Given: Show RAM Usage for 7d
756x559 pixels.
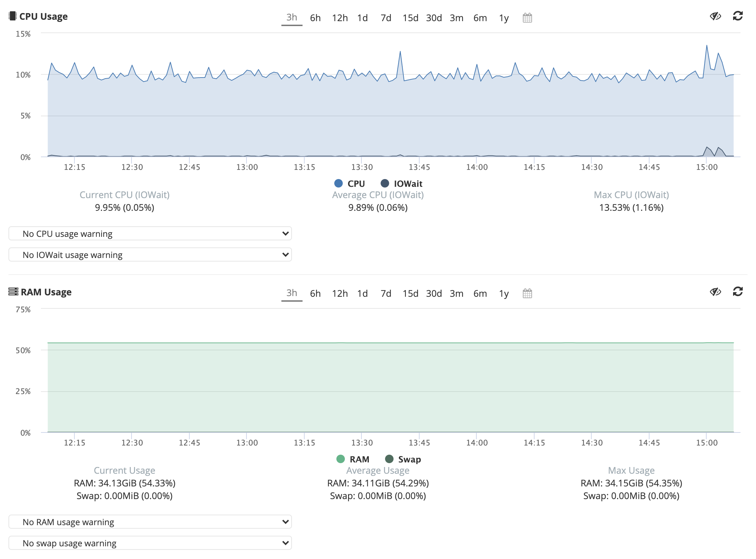Looking at the screenshot, I should point(386,294).
